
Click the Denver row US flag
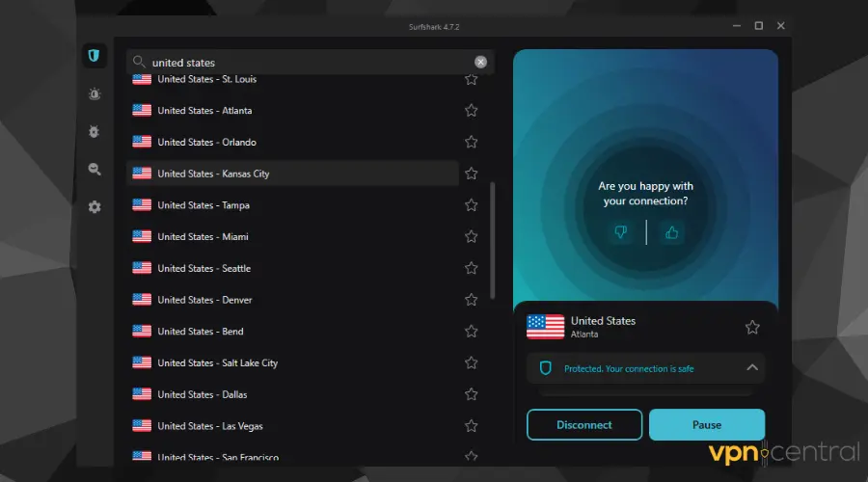tap(142, 300)
